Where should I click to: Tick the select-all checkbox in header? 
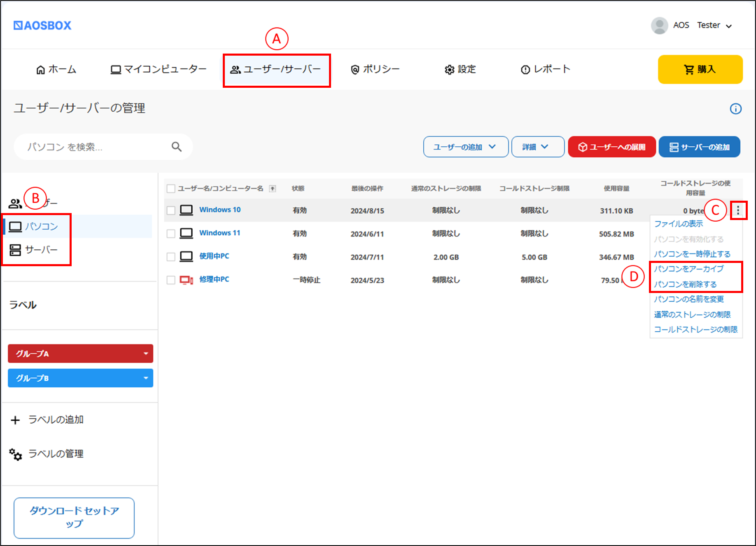pyautogui.click(x=171, y=189)
